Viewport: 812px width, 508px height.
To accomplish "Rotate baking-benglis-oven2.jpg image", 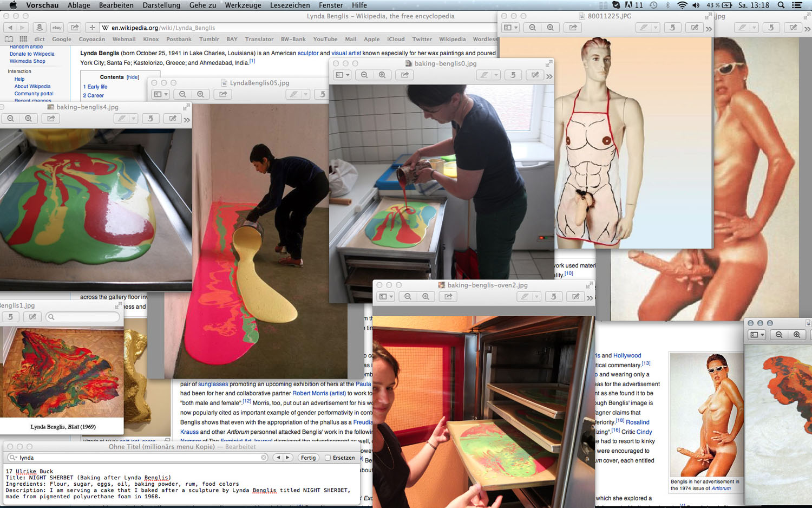I will pyautogui.click(x=553, y=297).
